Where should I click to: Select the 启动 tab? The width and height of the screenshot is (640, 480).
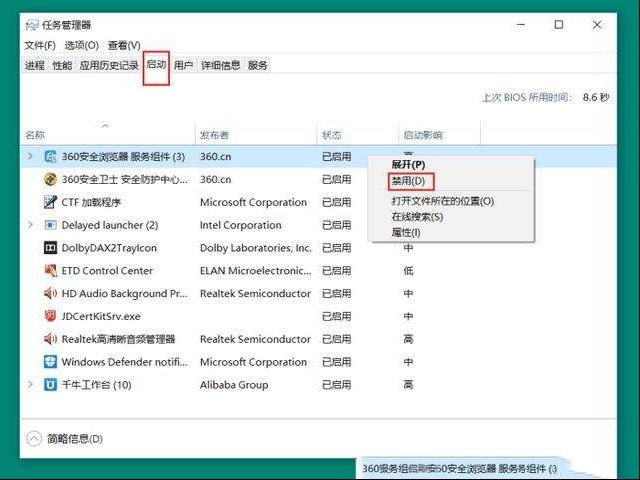point(156,64)
